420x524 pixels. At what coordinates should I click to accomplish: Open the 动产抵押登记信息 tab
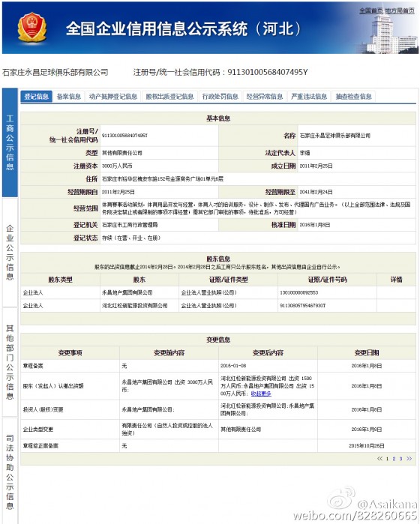pyautogui.click(x=113, y=97)
